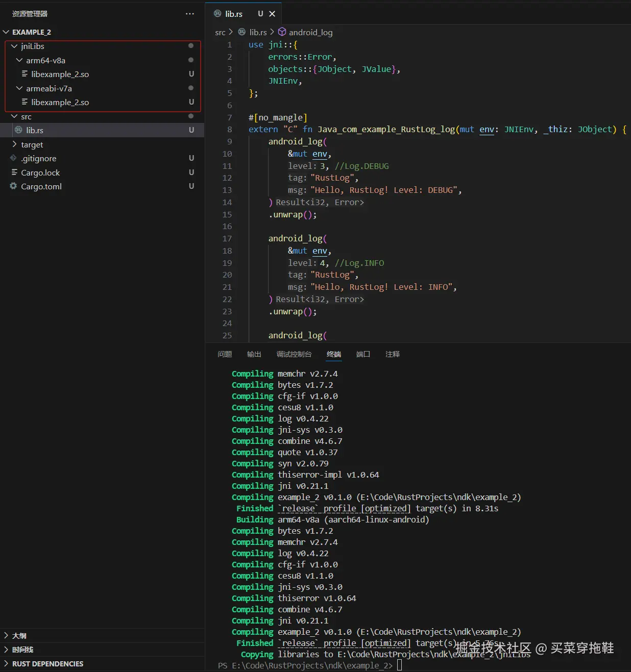Click line number 8 in the gutter
631x672 pixels.
point(229,129)
